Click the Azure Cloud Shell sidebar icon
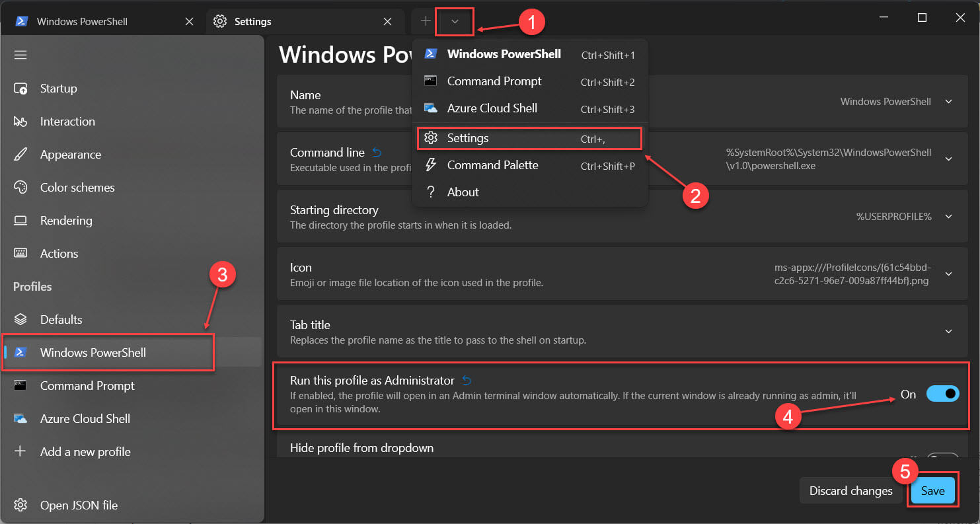Image resolution: width=980 pixels, height=524 pixels. [20, 419]
